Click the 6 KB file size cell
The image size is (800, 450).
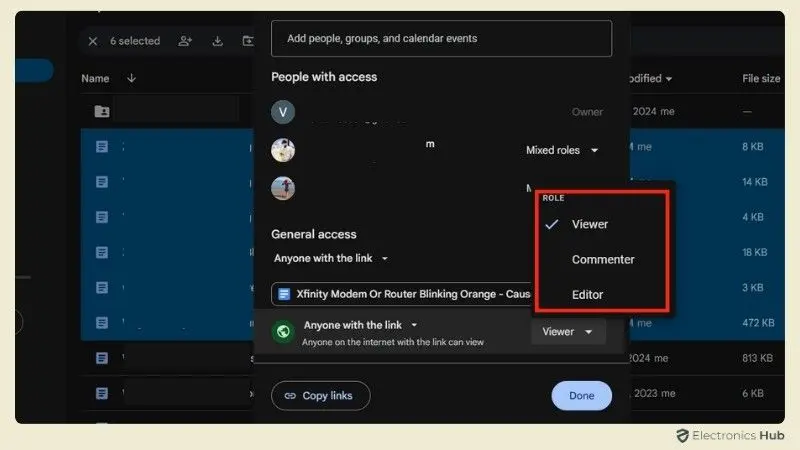(x=753, y=393)
